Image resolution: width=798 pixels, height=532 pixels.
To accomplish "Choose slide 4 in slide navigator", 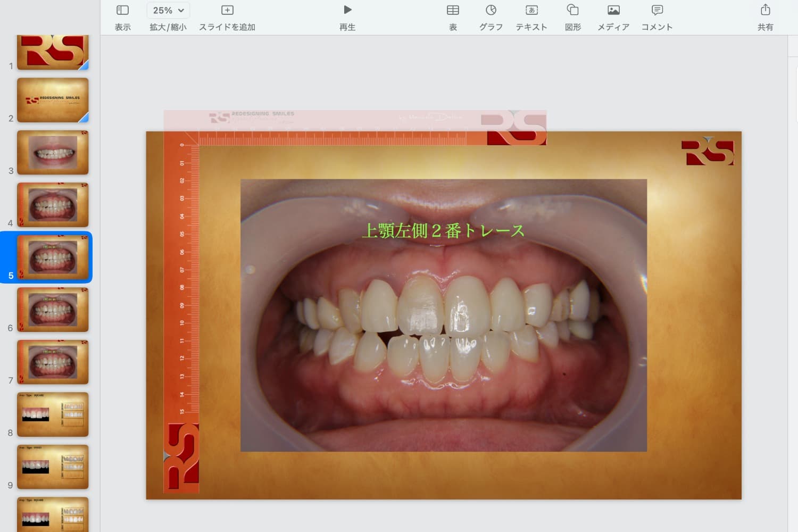I will 53,205.
